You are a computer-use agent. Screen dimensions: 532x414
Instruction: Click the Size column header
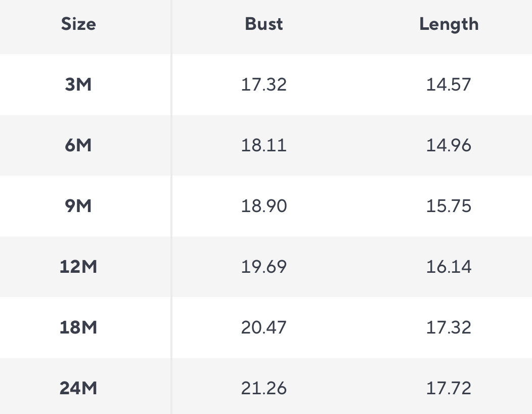[x=78, y=24]
